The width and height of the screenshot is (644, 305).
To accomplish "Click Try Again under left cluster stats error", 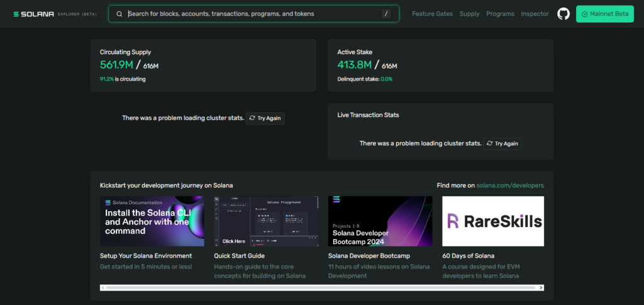I will pos(265,118).
